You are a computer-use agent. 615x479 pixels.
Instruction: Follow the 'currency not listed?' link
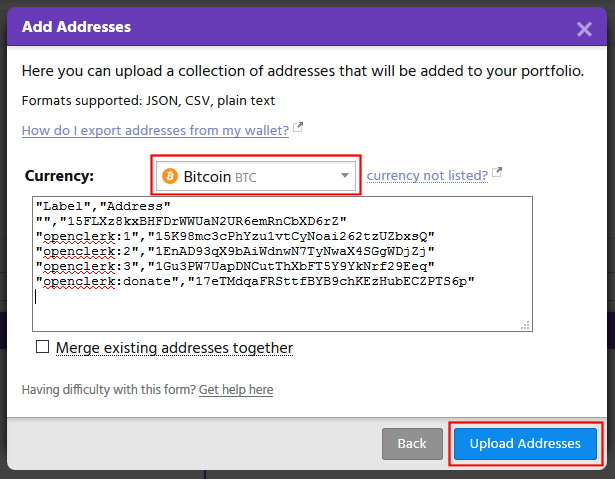click(x=427, y=175)
